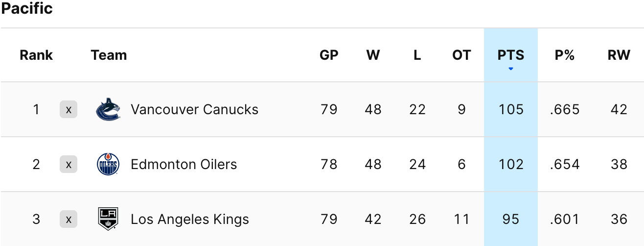The image size is (644, 246).
Task: Click the x clinched badge beside Canucks
Action: (69, 110)
